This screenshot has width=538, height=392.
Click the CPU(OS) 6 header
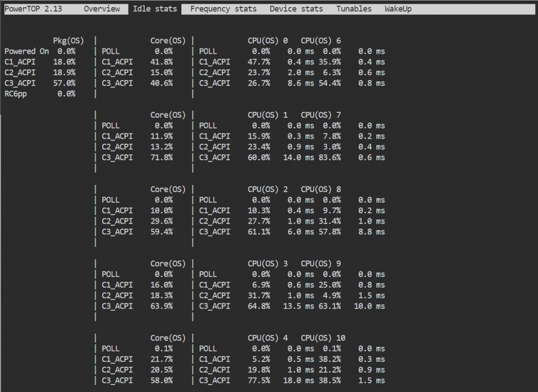click(x=321, y=41)
